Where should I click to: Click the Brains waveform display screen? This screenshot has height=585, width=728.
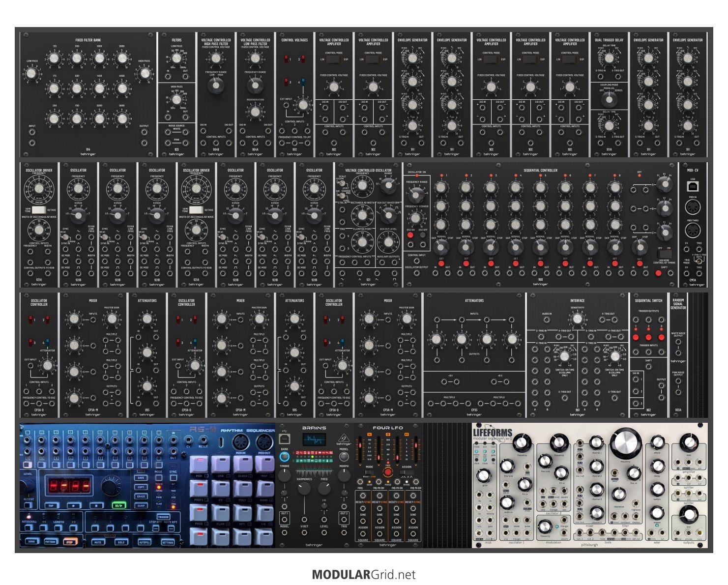click(314, 440)
